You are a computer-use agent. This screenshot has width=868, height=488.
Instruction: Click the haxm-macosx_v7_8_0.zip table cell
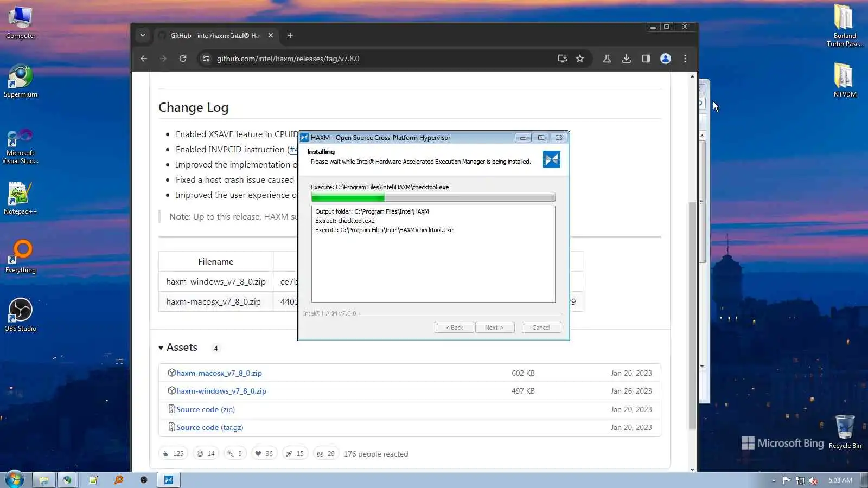[216, 302]
